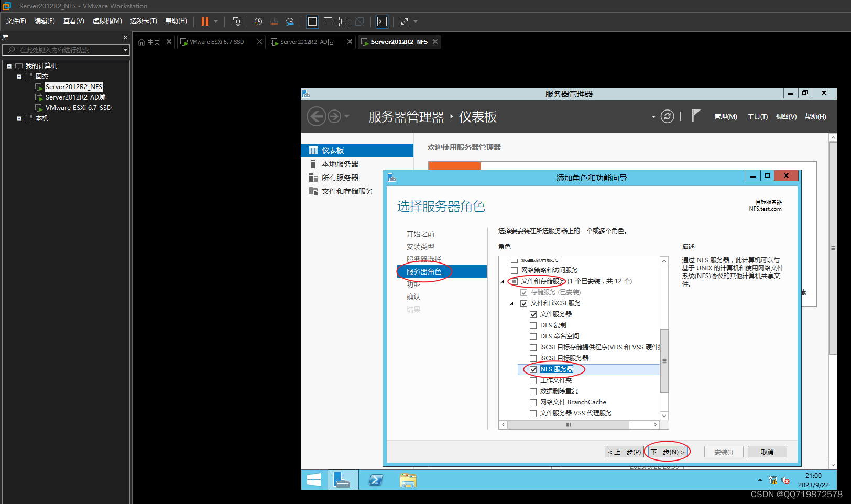This screenshot has width=851, height=504.
Task: Expand the 本机 folder in library
Action: pyautogui.click(x=19, y=118)
